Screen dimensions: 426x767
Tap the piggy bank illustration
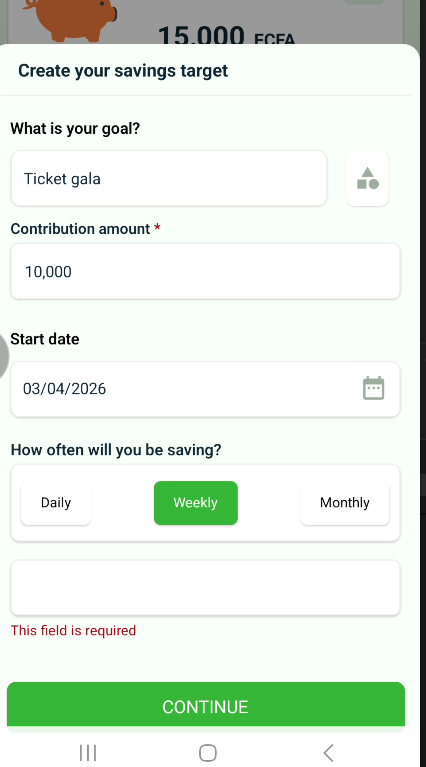69,20
